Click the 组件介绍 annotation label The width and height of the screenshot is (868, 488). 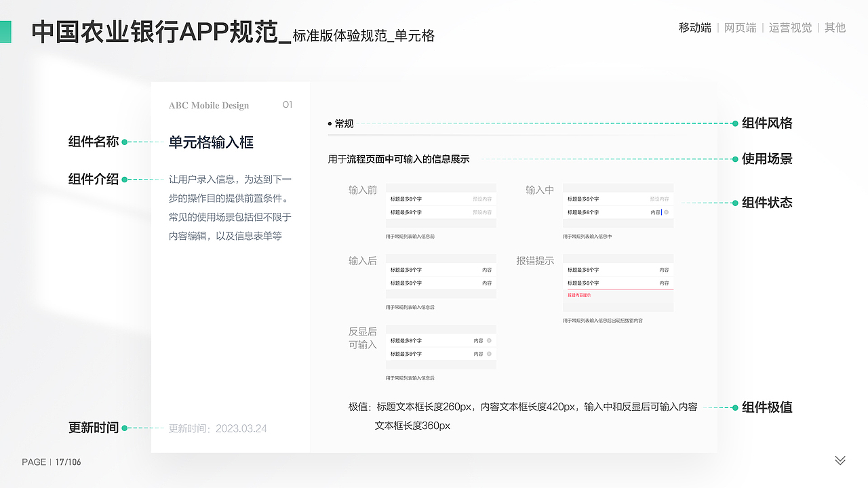[94, 179]
